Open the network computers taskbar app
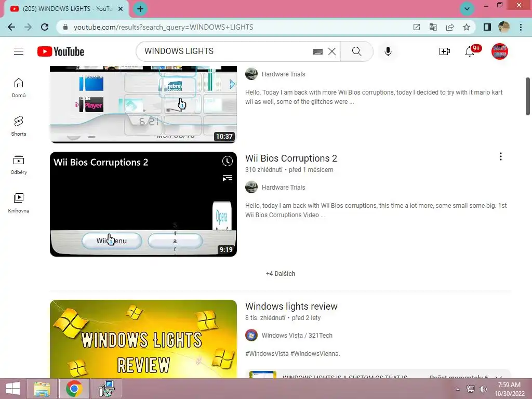The width and height of the screenshot is (532, 399). click(x=107, y=389)
